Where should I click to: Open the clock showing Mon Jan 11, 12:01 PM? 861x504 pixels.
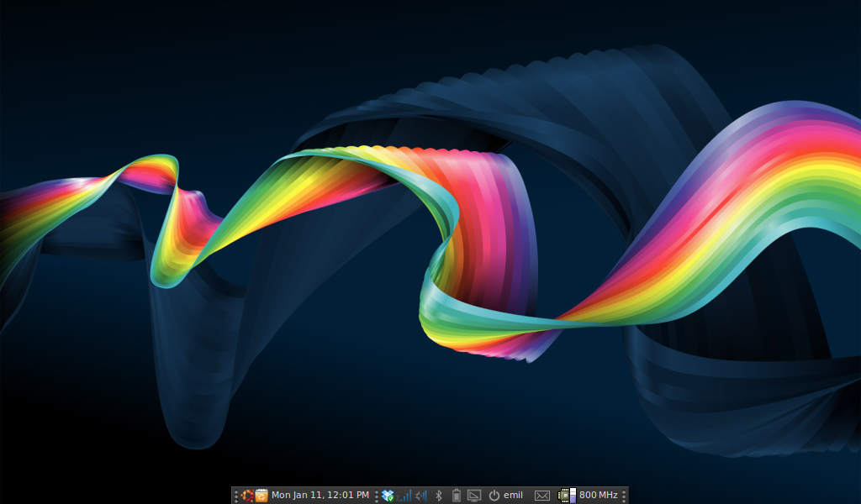(x=320, y=496)
